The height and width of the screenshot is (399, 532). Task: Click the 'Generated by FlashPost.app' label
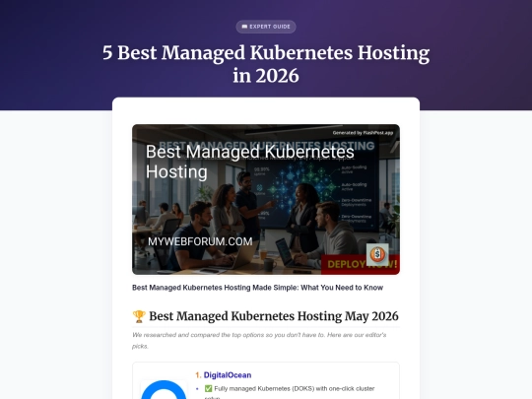(363, 133)
